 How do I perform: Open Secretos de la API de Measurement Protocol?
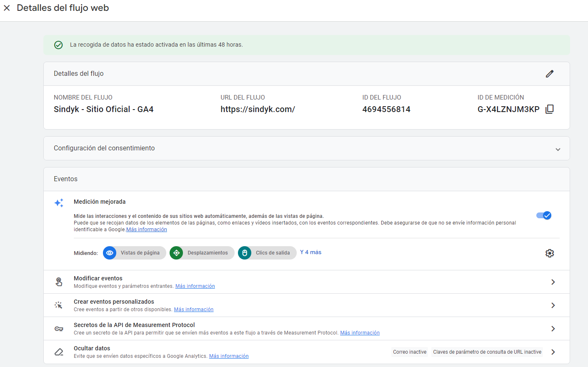pyautogui.click(x=553, y=329)
